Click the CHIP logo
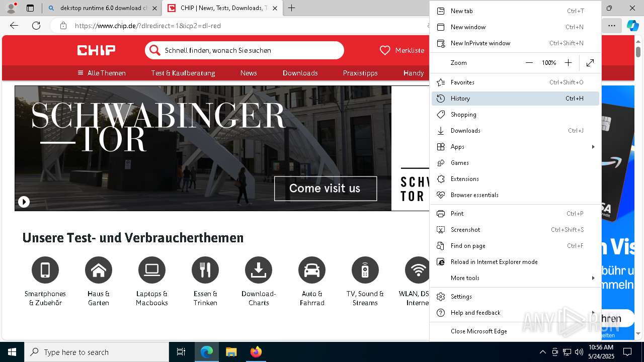The image size is (644, 362). [x=96, y=50]
